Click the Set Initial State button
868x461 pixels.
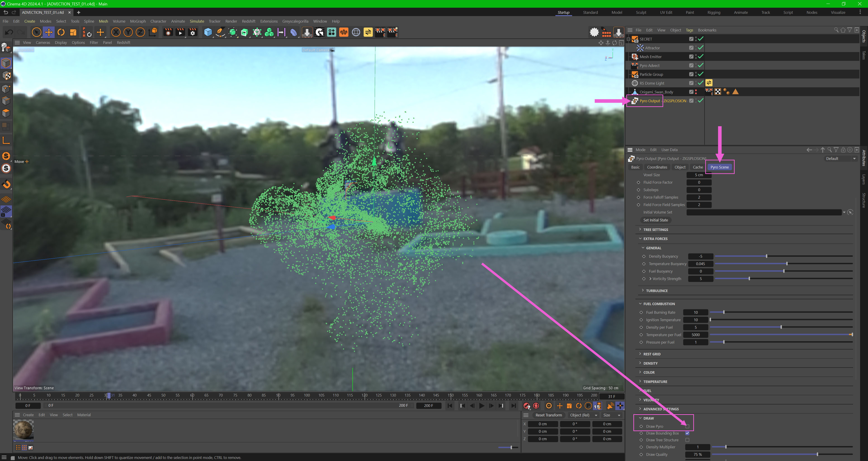(x=655, y=220)
